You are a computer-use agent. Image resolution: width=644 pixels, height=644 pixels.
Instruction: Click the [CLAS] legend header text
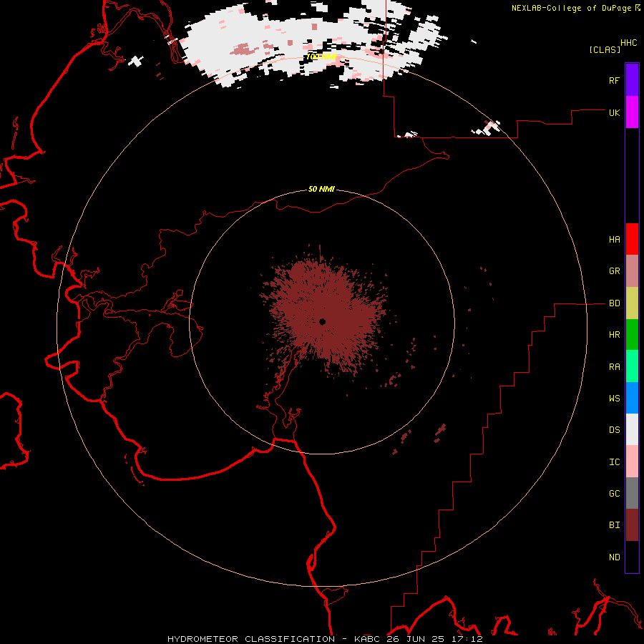click(x=605, y=49)
